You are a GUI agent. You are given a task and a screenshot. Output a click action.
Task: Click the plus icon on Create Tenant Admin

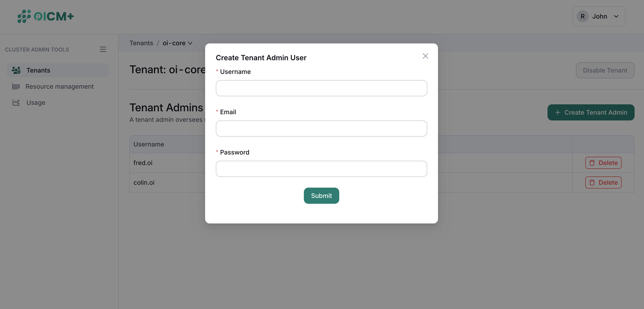558,112
